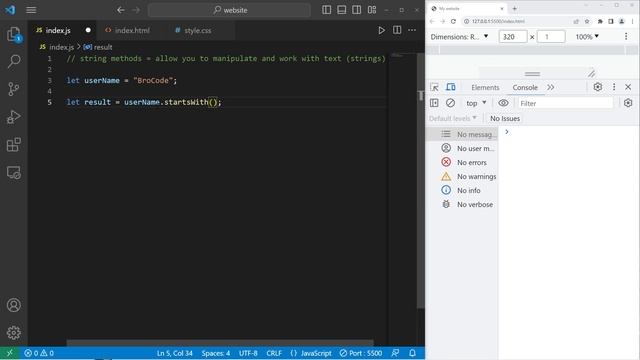
Task: Run the code with the play button
Action: click(381, 30)
